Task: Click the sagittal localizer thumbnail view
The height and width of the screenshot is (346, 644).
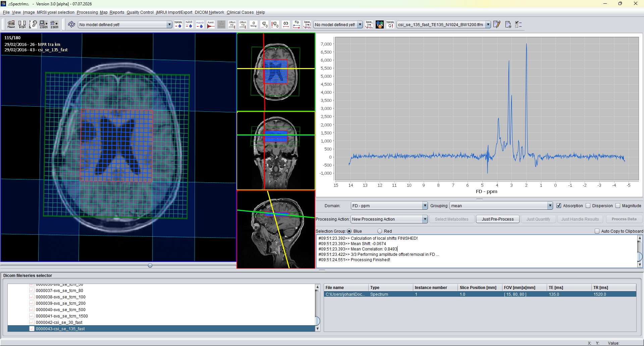Action: tap(276, 229)
